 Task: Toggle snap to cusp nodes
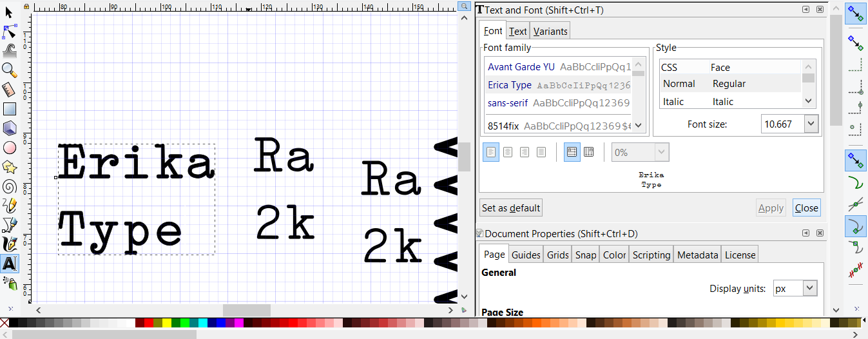856,226
